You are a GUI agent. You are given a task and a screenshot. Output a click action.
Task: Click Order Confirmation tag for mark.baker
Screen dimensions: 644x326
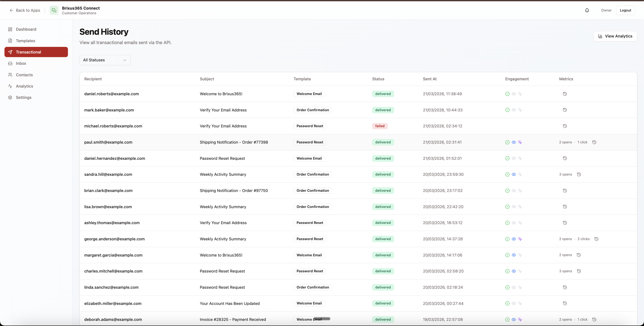tap(312, 110)
